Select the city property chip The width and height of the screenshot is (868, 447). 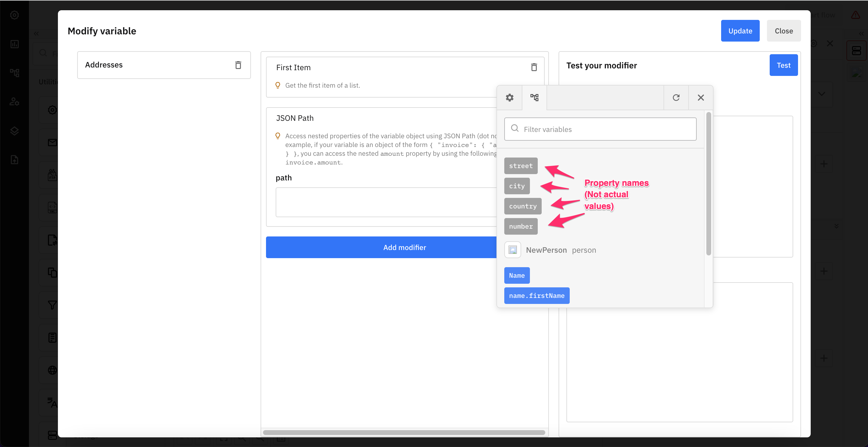(x=517, y=186)
